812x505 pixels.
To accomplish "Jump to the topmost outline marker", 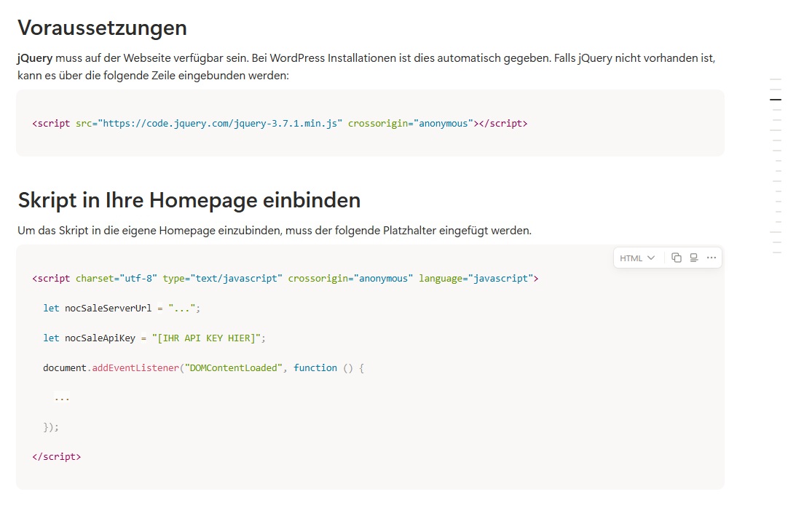I will tap(776, 79).
